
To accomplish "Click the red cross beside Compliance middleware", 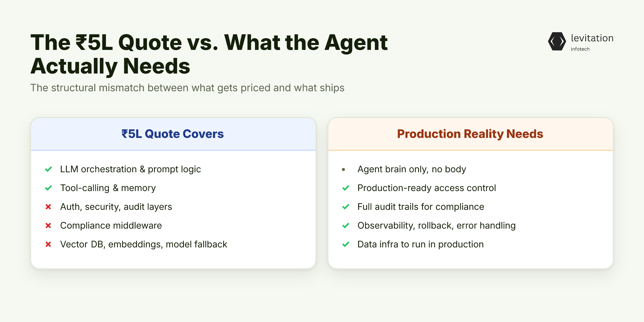I will click(48, 226).
